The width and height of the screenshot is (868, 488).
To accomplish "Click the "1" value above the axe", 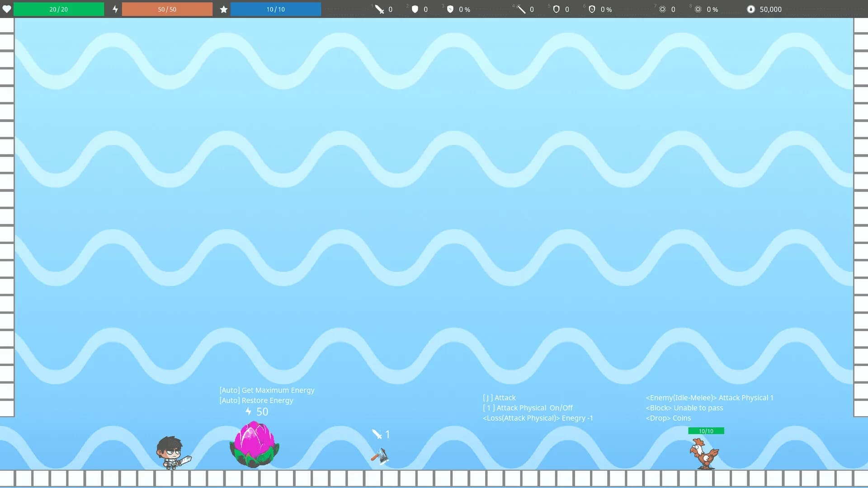I will point(387,434).
